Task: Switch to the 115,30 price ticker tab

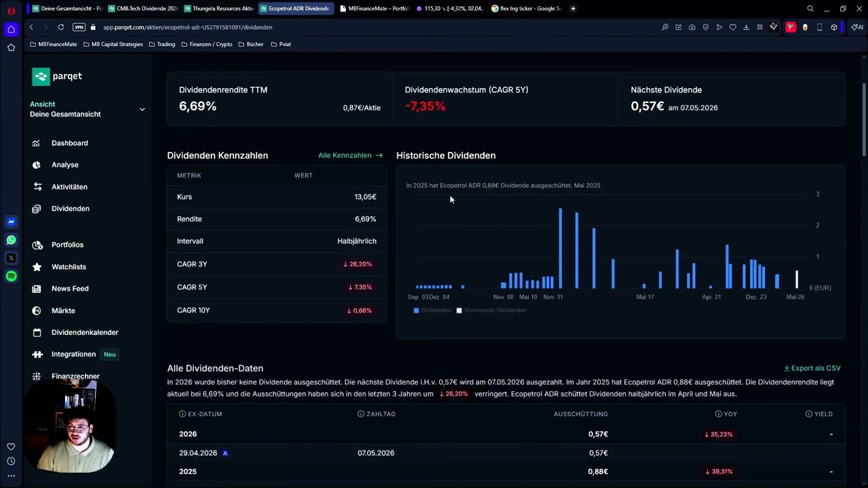Action: click(x=450, y=9)
